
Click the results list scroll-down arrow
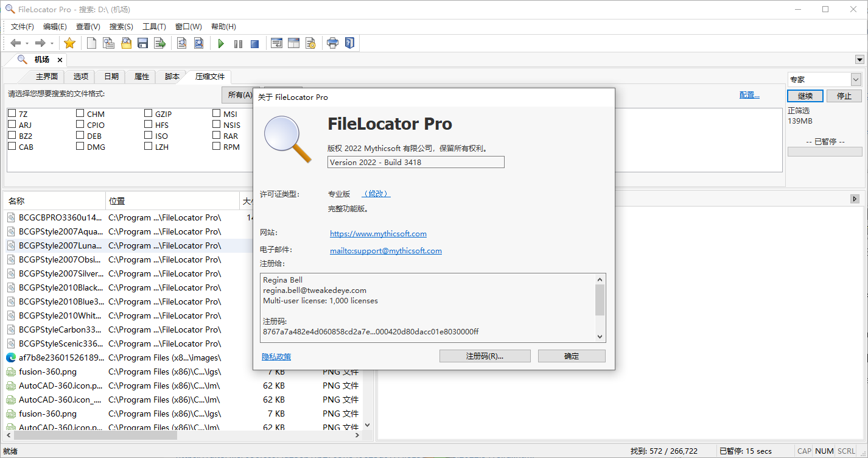(367, 425)
